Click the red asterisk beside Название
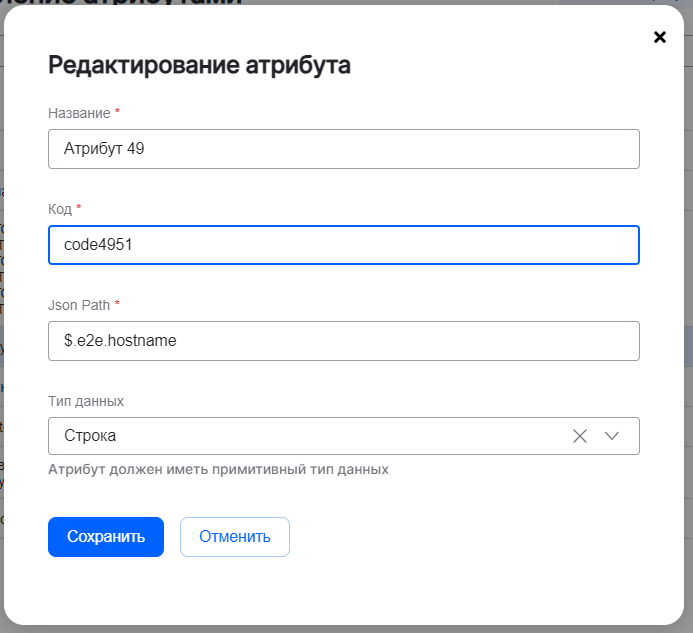Screen dimensions: 693x633 point(118,113)
